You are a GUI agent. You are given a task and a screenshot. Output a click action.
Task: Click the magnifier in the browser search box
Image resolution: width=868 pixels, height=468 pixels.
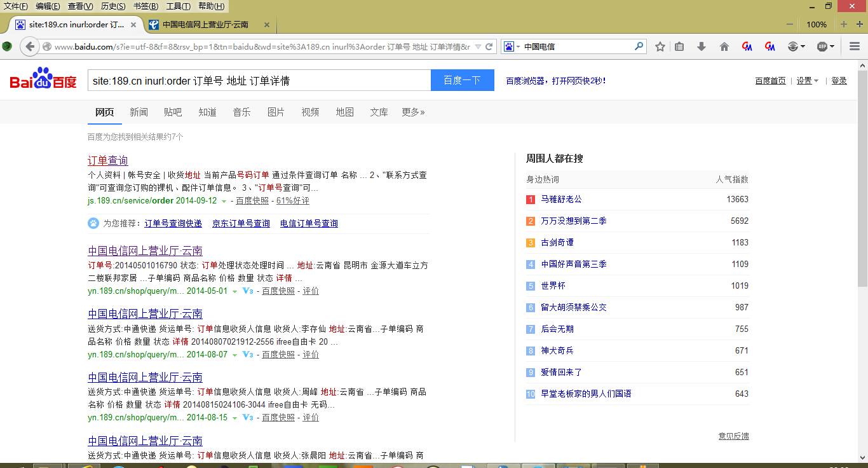(639, 46)
